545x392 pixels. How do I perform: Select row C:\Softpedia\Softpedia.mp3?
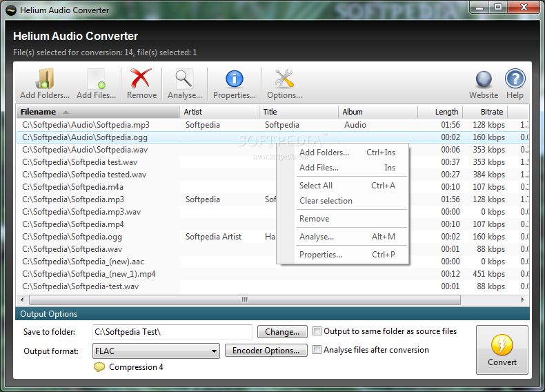click(x=272, y=199)
